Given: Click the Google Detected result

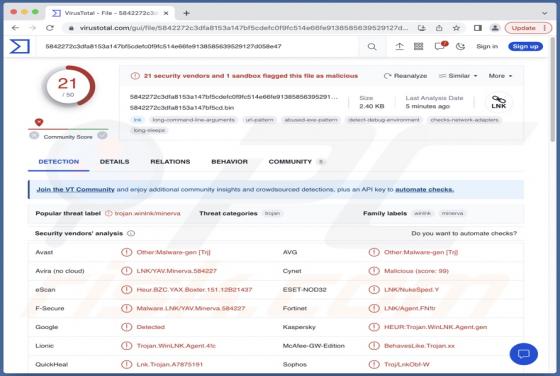Looking at the screenshot, I should (150, 327).
